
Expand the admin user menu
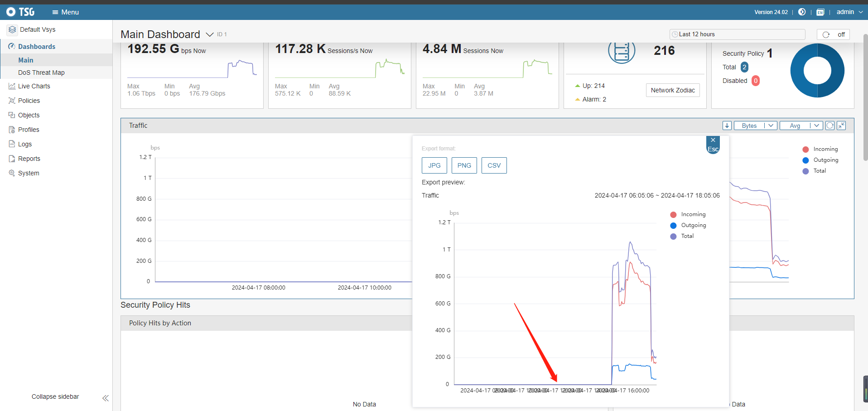tap(849, 12)
